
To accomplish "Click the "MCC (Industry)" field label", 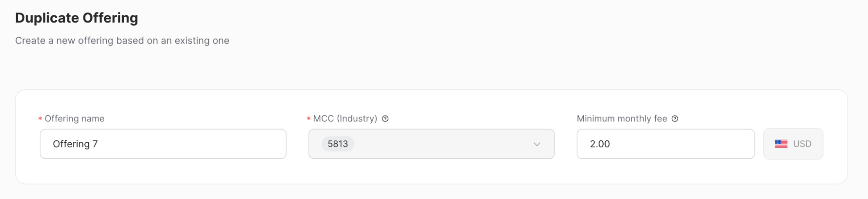I will pyautogui.click(x=345, y=119).
